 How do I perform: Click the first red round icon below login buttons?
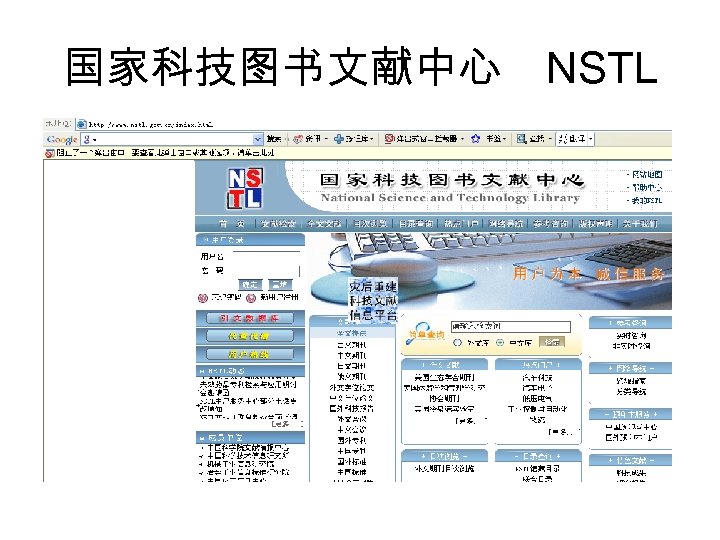coord(202,298)
